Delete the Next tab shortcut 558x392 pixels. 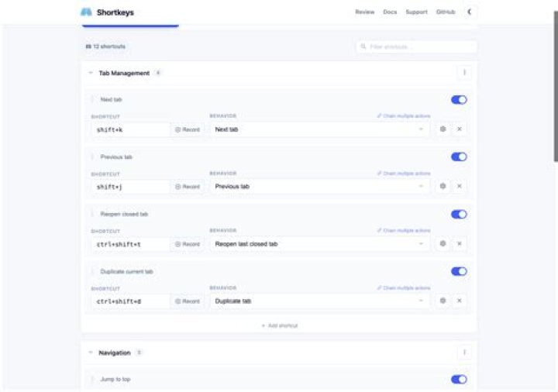pos(459,129)
